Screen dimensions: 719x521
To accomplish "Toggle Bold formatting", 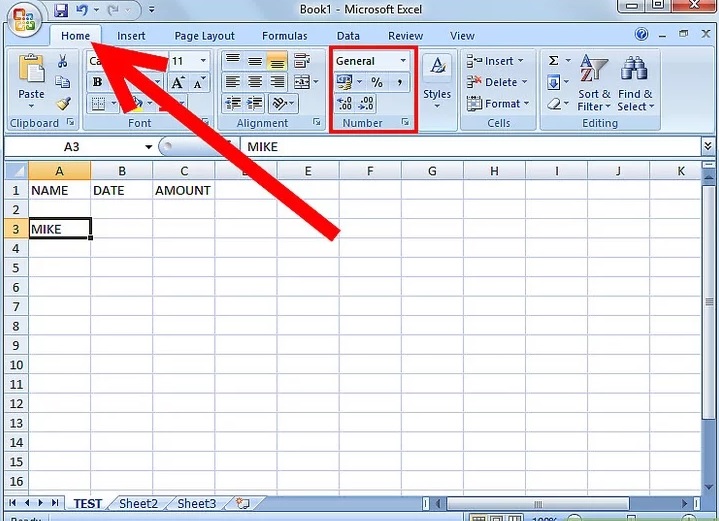I will point(97,82).
